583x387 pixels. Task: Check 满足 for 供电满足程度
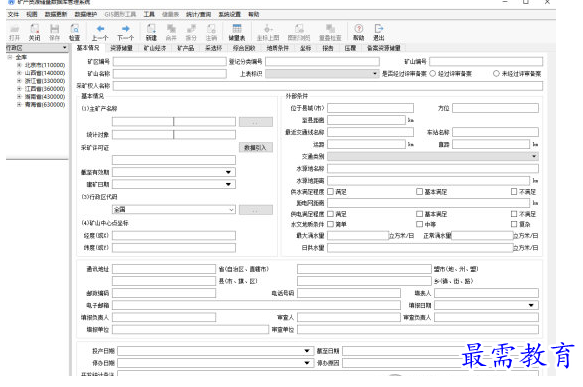(330, 214)
